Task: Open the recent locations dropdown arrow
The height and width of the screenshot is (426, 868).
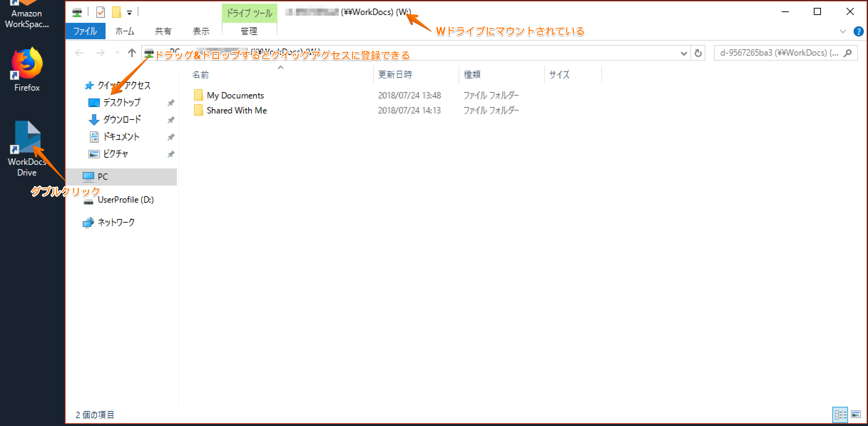Action: 117,53
